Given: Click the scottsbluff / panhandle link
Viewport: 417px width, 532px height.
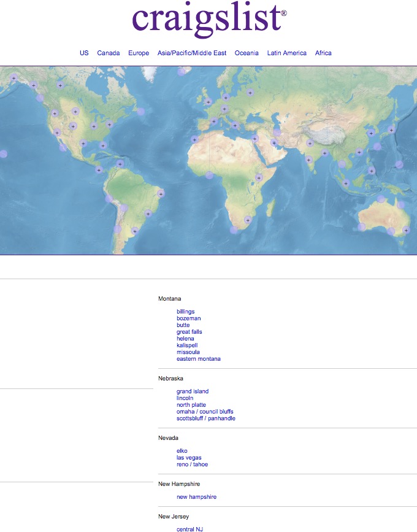Looking at the screenshot, I should point(206,418).
